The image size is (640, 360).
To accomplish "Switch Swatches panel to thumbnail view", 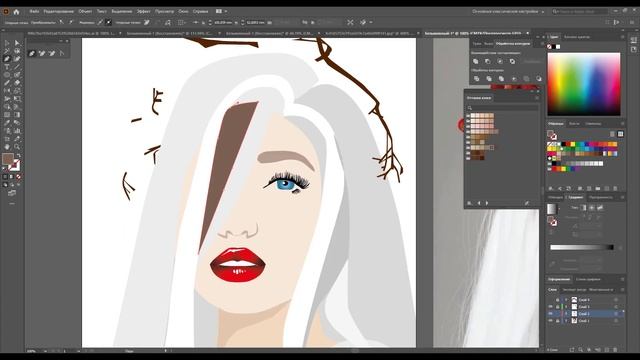I will [x=620, y=134].
